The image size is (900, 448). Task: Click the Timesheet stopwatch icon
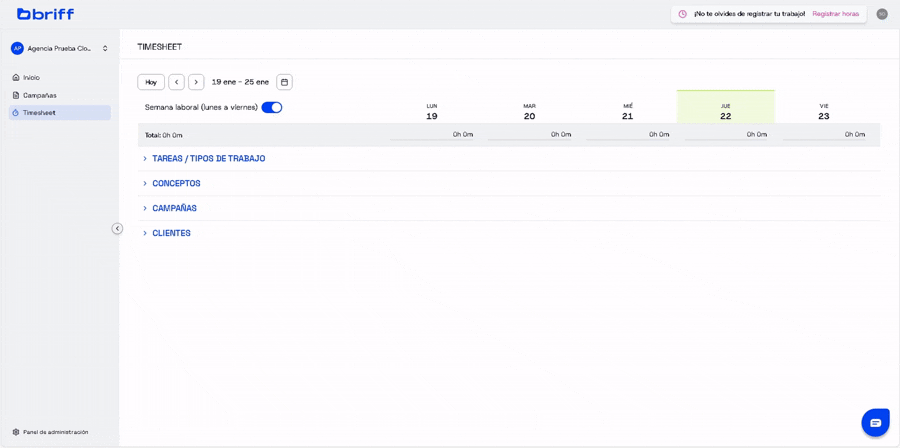(16, 113)
